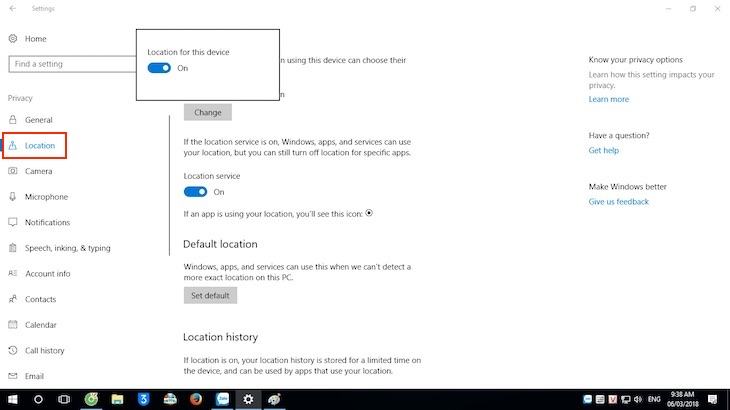
Task: Open the Zalo chat taskbar app
Action: pyautogui.click(x=223, y=399)
